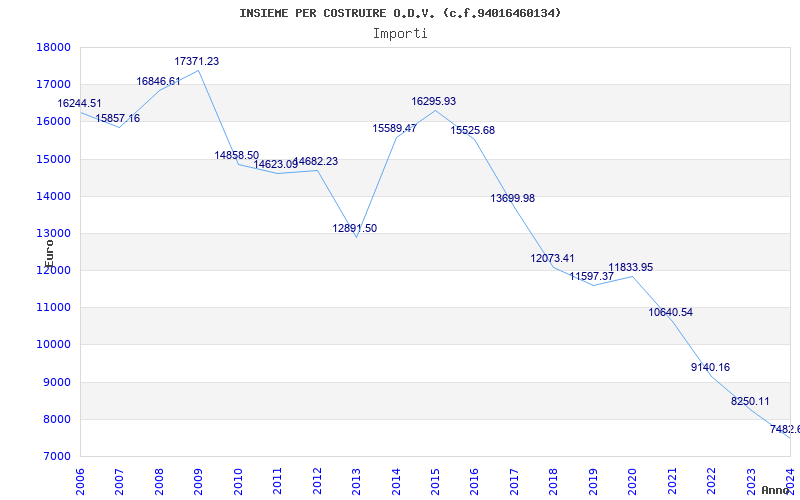Screen dimensions: 800x500
Task: Click the 2013 year axis label
Action: coord(356,482)
